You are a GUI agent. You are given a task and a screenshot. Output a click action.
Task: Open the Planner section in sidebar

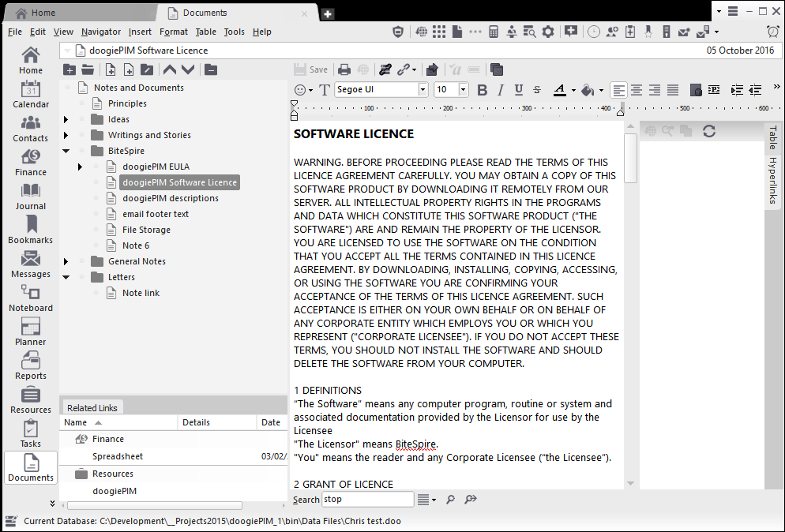[31, 332]
